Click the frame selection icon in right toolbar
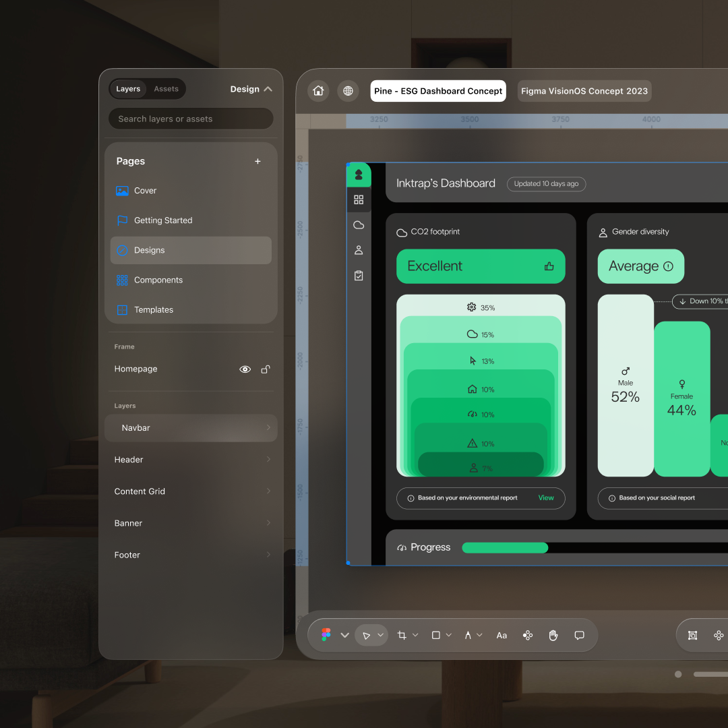 [692, 635]
